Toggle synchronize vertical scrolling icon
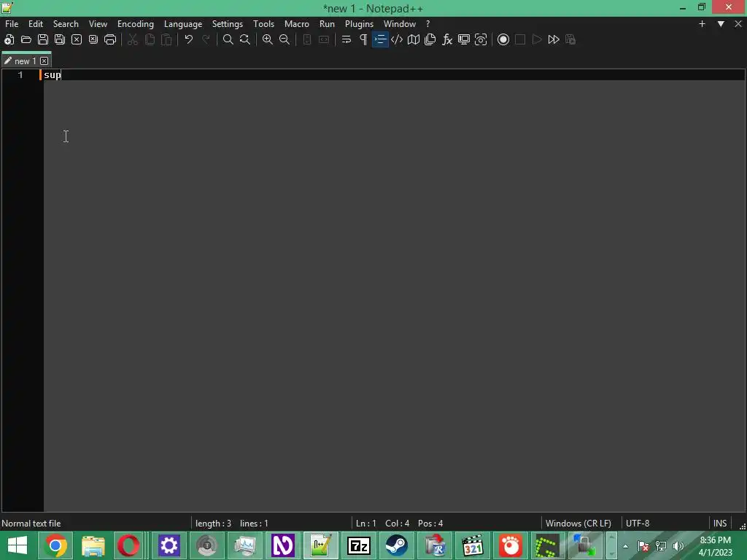747x560 pixels. 307,39
